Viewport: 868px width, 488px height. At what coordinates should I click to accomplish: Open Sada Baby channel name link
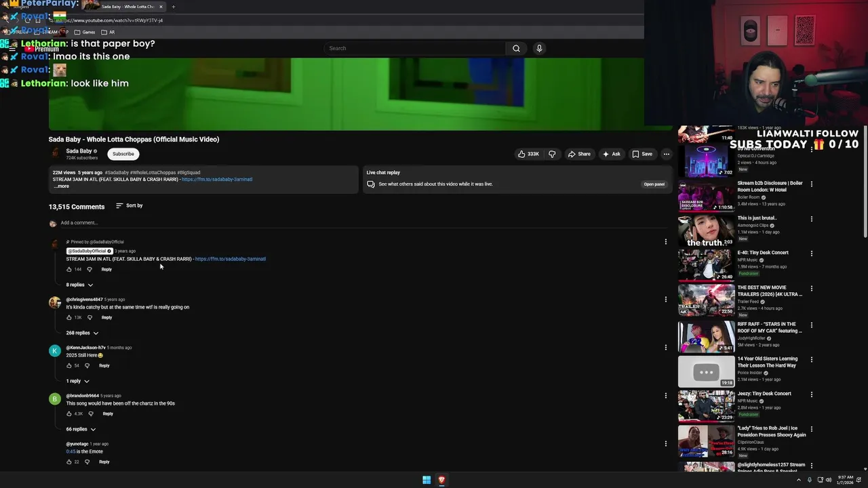click(x=79, y=151)
